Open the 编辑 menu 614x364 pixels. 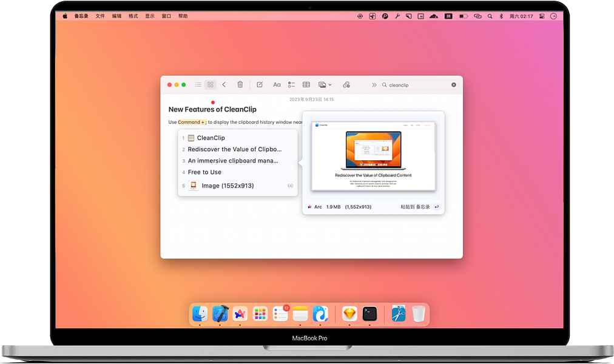(x=116, y=16)
